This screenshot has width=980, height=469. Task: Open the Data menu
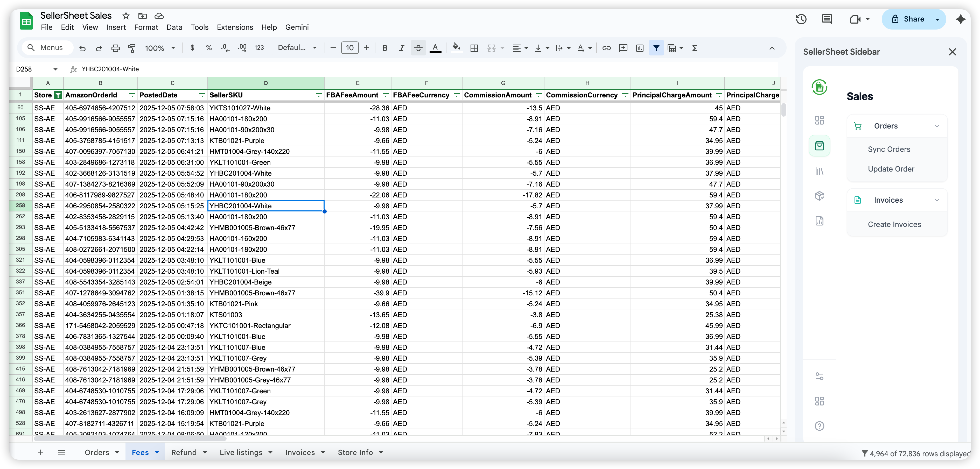point(174,27)
